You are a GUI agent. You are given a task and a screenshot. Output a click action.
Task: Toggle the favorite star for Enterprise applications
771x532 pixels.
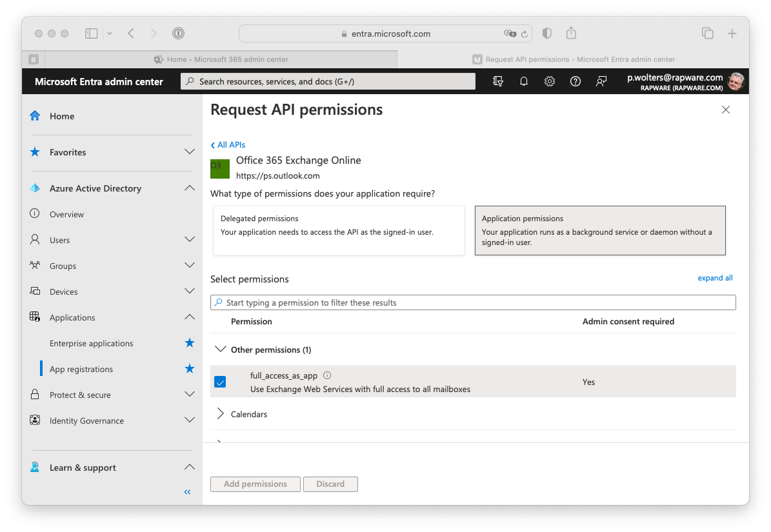[x=189, y=343]
